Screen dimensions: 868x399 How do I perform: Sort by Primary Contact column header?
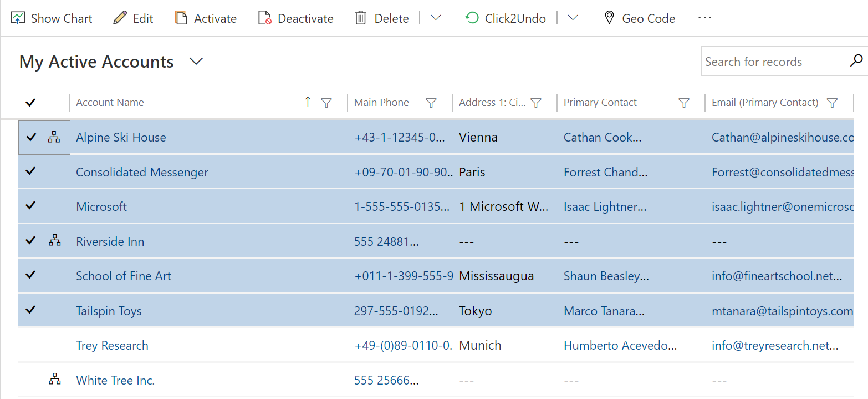click(x=600, y=103)
